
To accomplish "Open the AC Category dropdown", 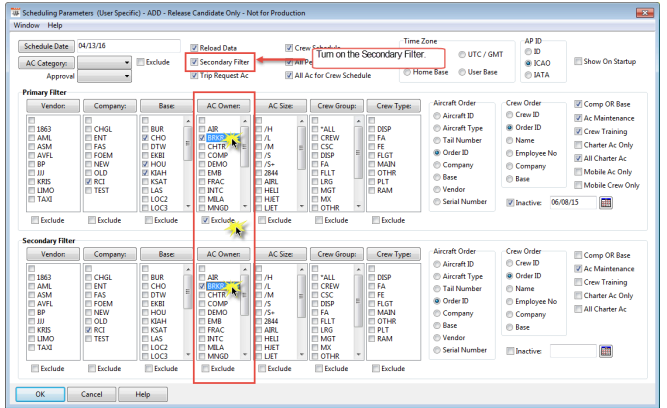I will tap(127, 63).
